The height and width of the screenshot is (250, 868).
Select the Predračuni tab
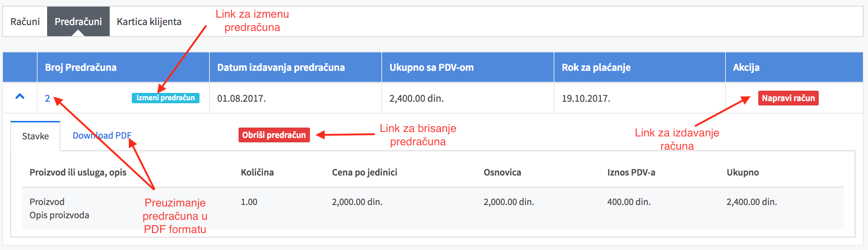coord(78,21)
